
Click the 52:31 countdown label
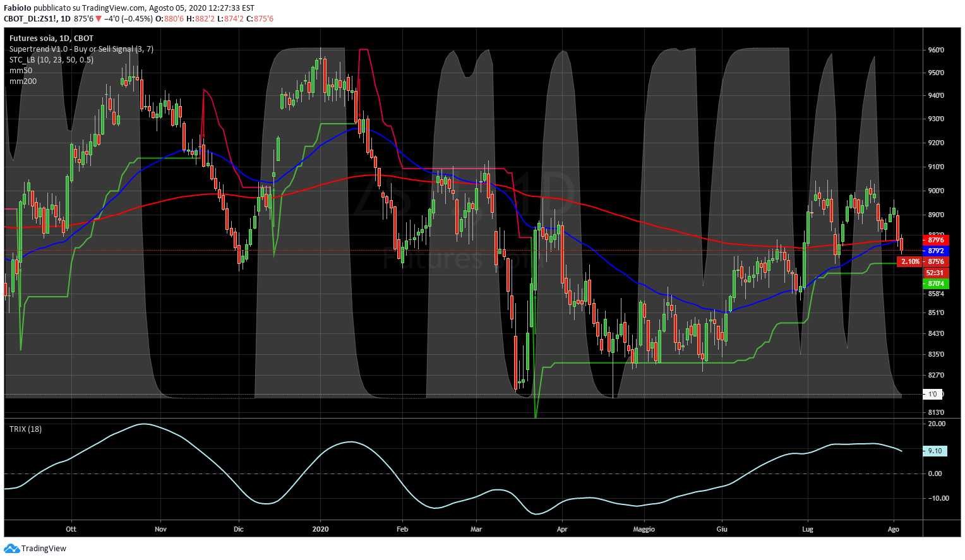(x=936, y=273)
